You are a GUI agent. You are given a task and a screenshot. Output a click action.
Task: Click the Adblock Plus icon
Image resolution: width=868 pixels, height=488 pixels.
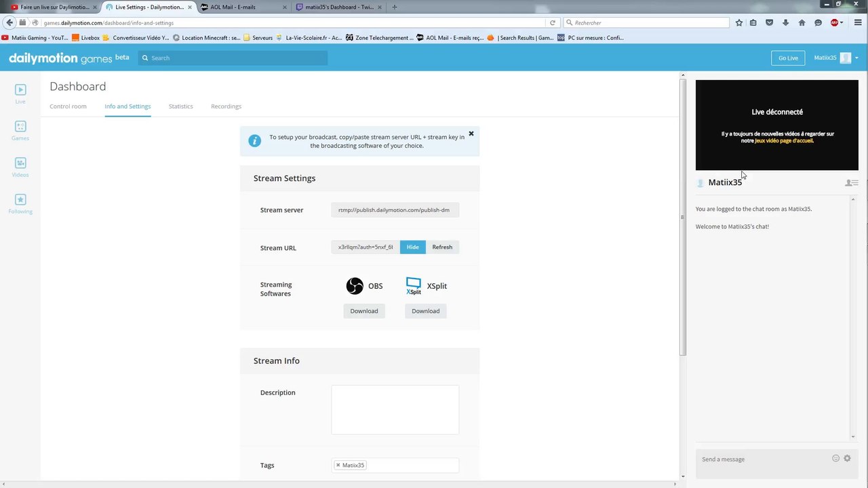click(x=834, y=22)
